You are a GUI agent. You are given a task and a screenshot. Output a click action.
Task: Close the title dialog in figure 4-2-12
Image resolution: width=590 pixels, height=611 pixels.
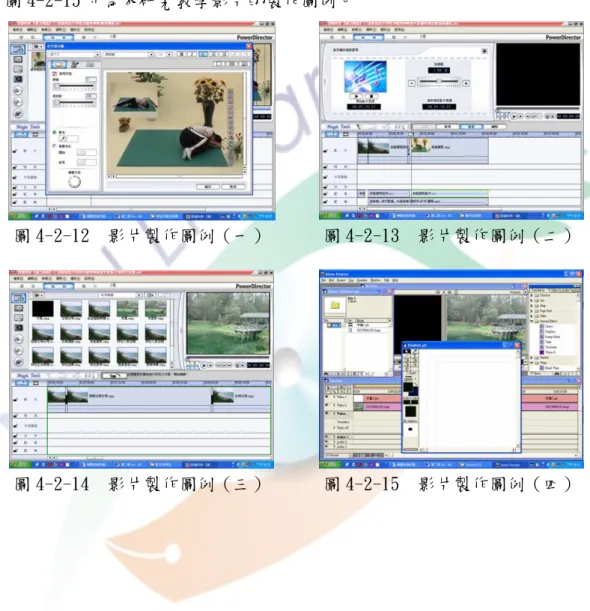click(x=249, y=46)
